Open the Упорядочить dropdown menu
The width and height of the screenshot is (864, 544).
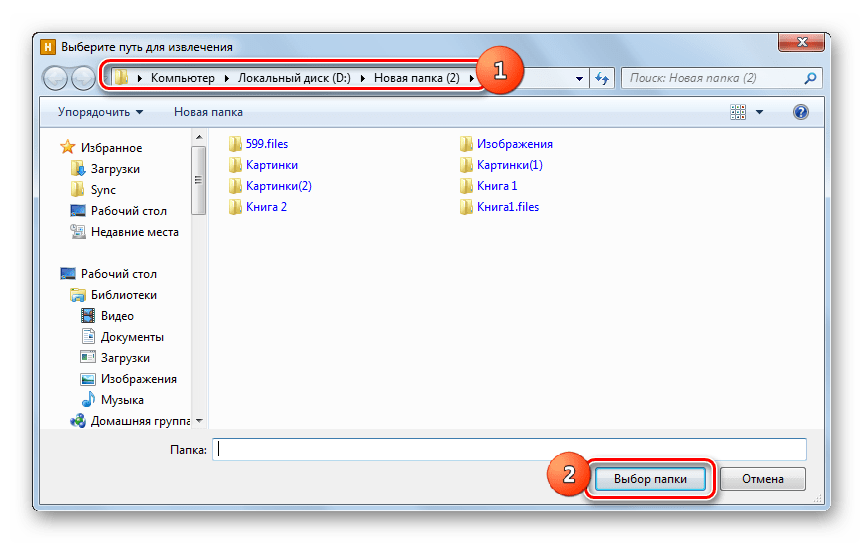point(100,112)
